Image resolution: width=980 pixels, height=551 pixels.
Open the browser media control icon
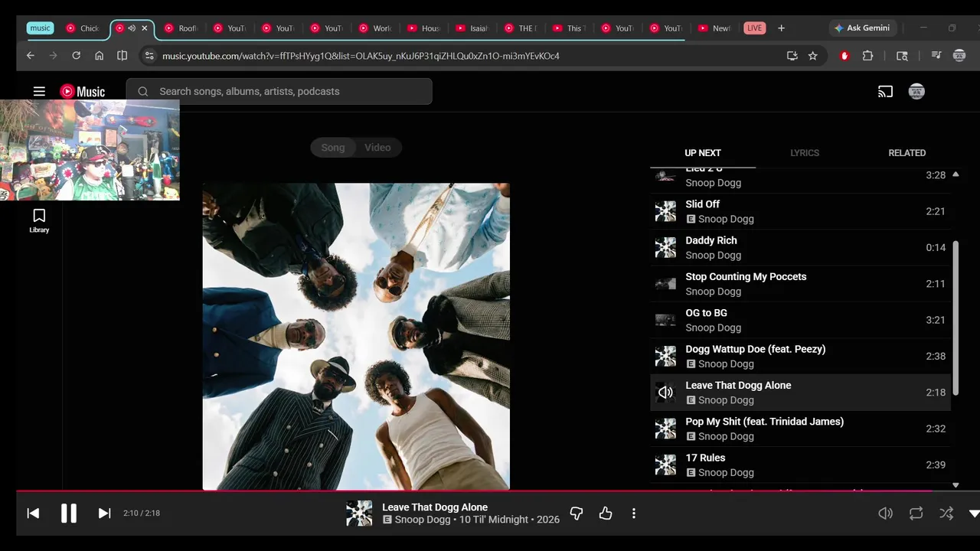tap(936, 56)
